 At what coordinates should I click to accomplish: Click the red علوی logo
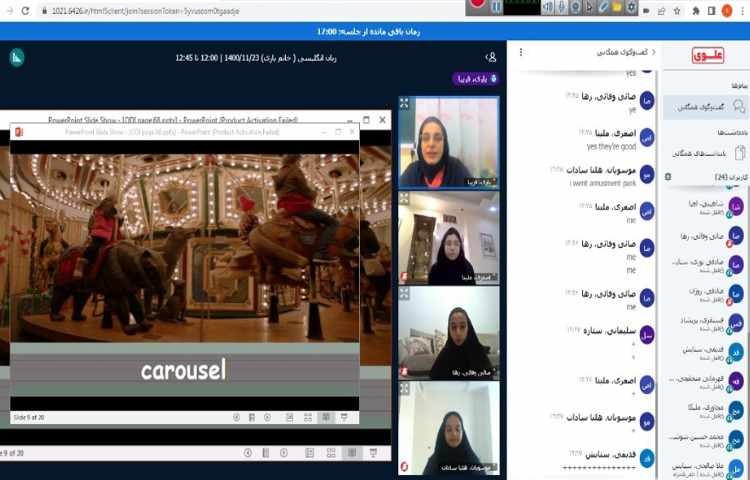pyautogui.click(x=708, y=55)
